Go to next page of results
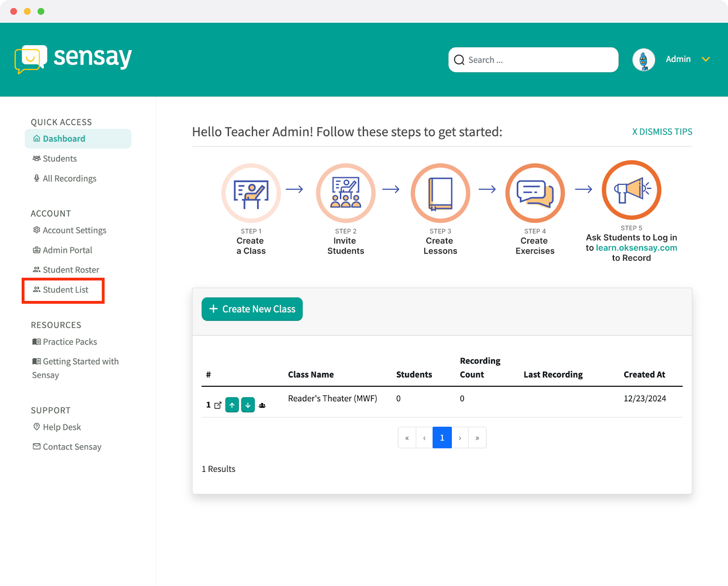 tap(460, 438)
